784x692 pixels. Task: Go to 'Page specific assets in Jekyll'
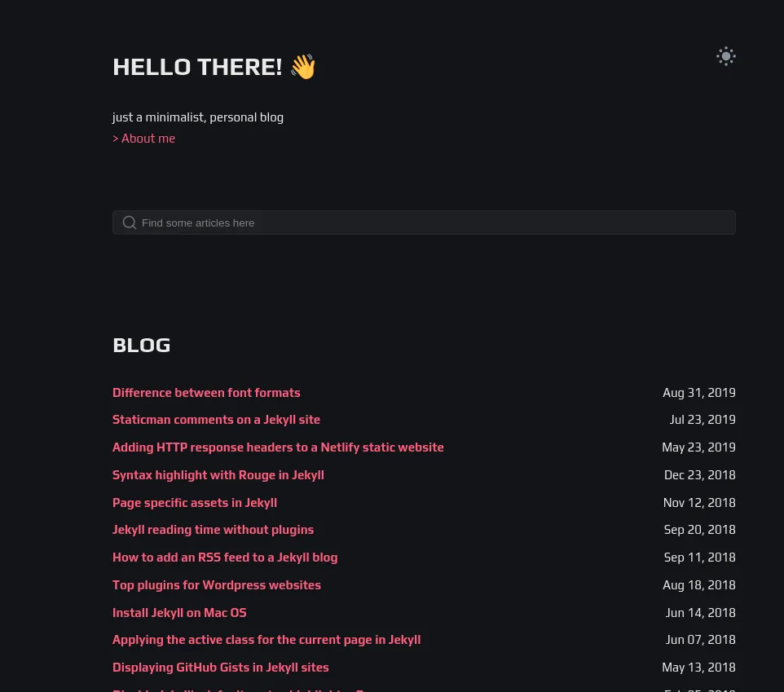194,503
